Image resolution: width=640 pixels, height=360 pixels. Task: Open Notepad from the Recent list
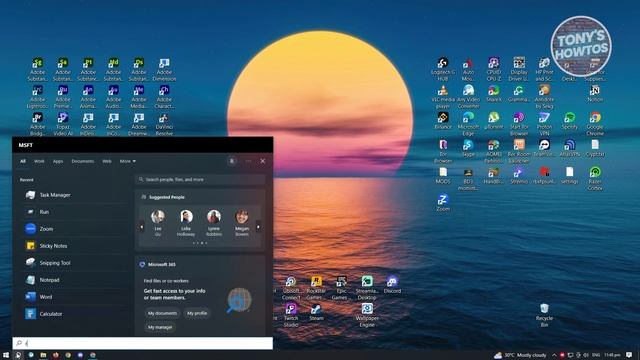(x=74, y=280)
